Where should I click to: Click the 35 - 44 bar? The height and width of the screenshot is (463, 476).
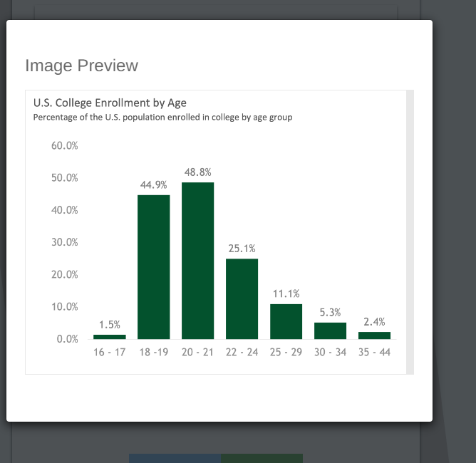374,335
